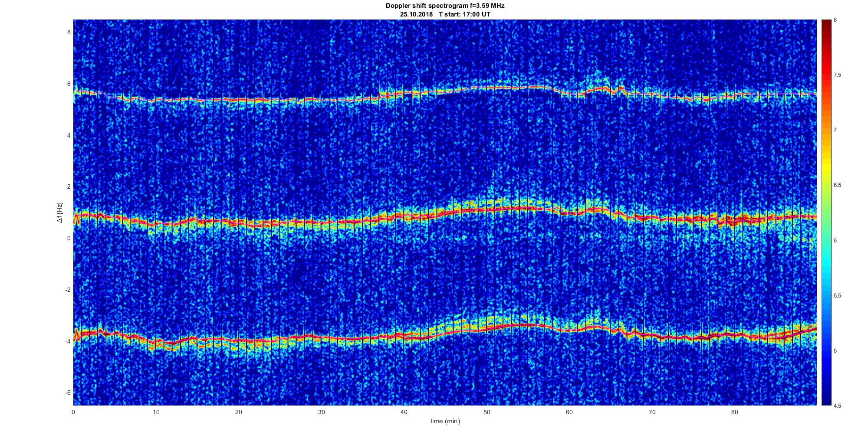Viewport: 868px width, 435px height.
Task: Click the x-axis label 'time (min)'
Action: coord(445,421)
